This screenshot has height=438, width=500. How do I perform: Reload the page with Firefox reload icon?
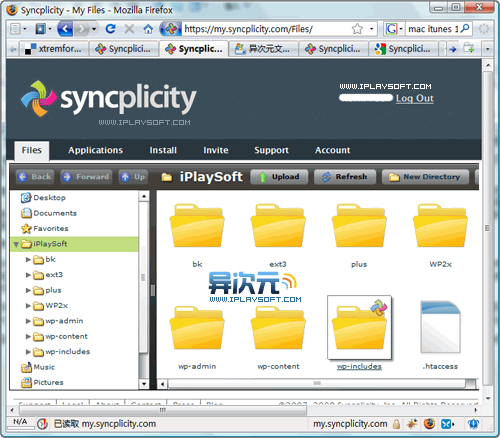tap(110, 29)
